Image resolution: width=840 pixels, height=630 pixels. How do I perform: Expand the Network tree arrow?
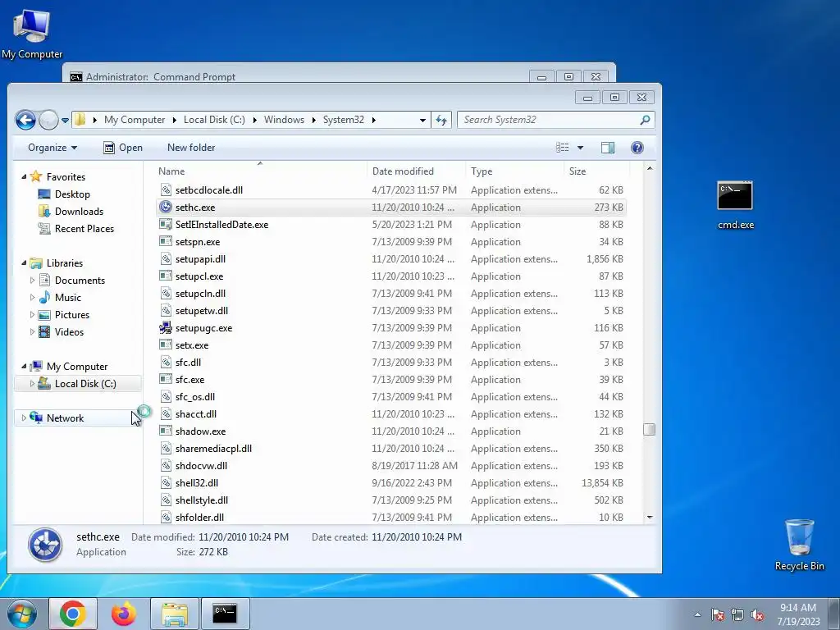coord(24,418)
